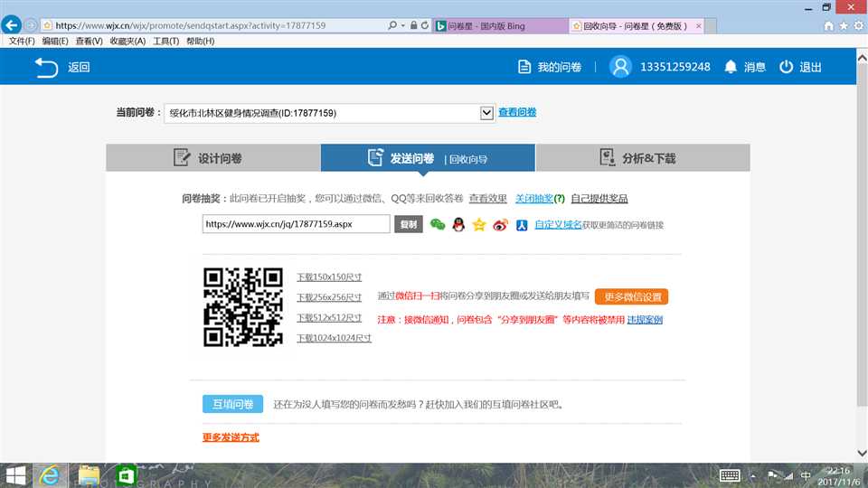868x488 pixels.
Task: Click the browser back arrow button
Action: click(11, 25)
